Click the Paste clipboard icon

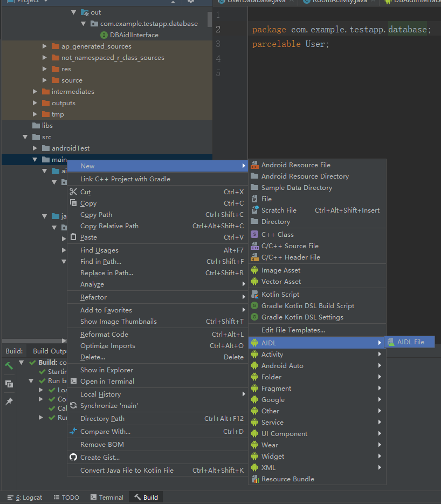coord(73,237)
